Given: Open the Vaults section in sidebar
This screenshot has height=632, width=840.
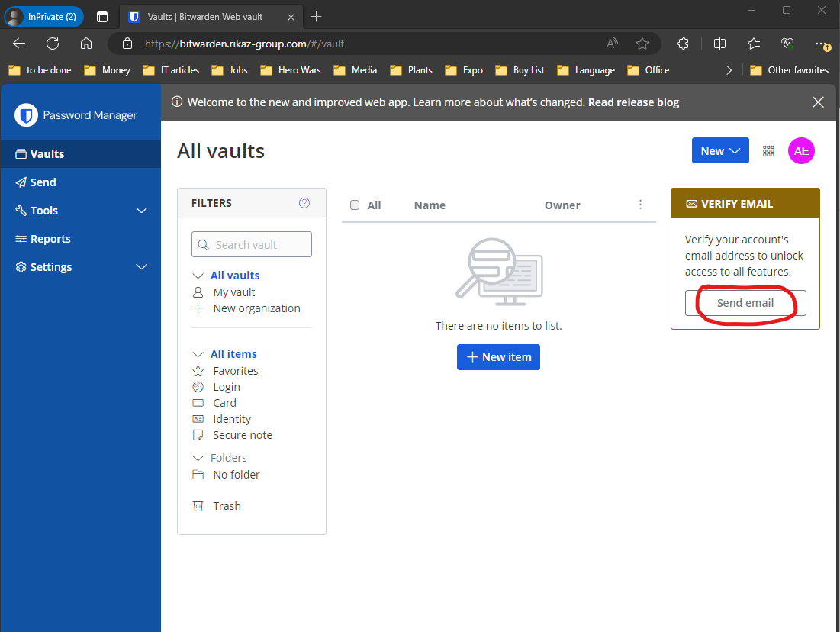Looking at the screenshot, I should click(80, 154).
